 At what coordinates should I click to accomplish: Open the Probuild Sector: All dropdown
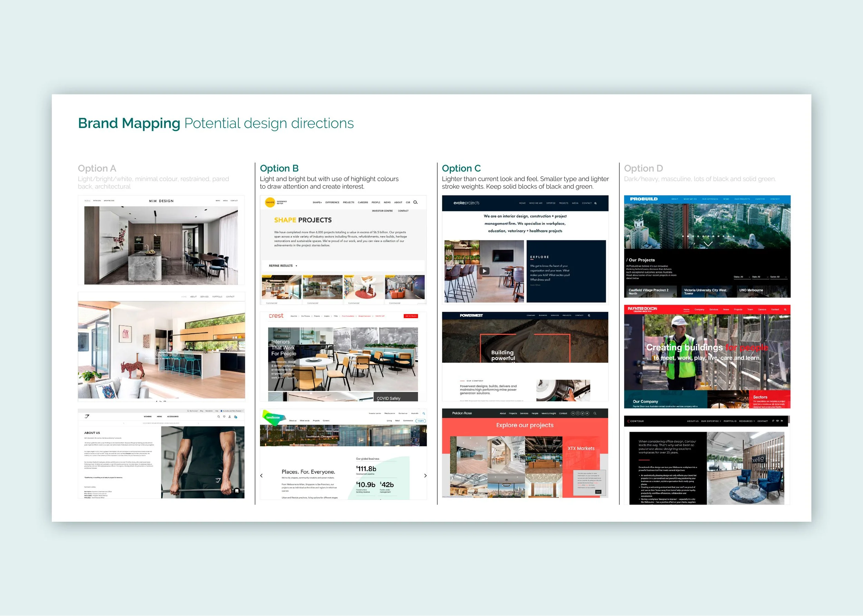point(779,277)
